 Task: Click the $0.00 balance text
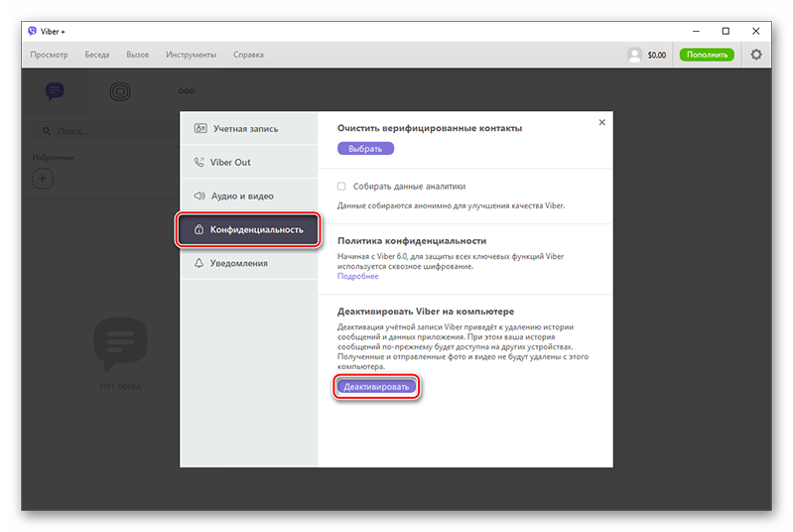(x=656, y=56)
